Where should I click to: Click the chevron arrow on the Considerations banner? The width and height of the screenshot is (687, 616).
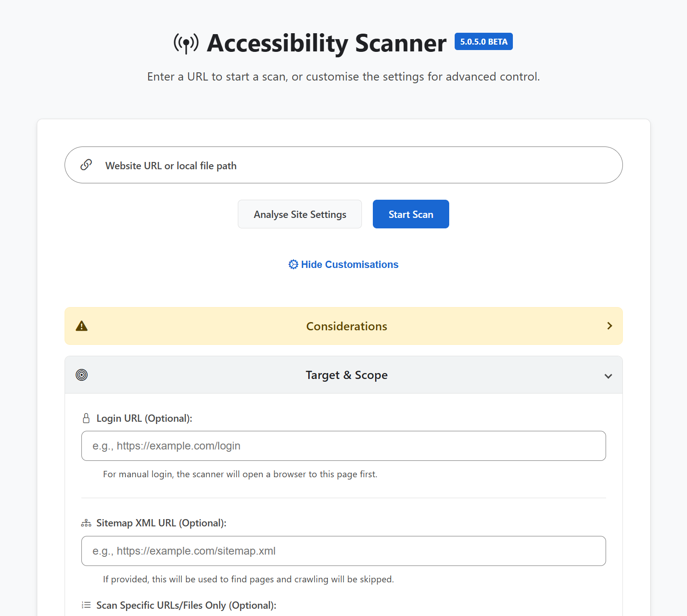[x=609, y=326]
